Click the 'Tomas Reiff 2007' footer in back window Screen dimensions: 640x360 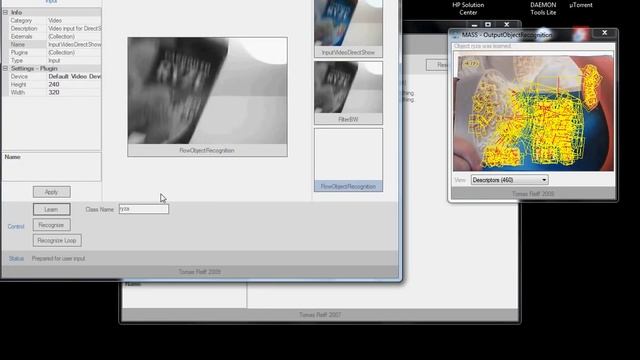[320, 315]
